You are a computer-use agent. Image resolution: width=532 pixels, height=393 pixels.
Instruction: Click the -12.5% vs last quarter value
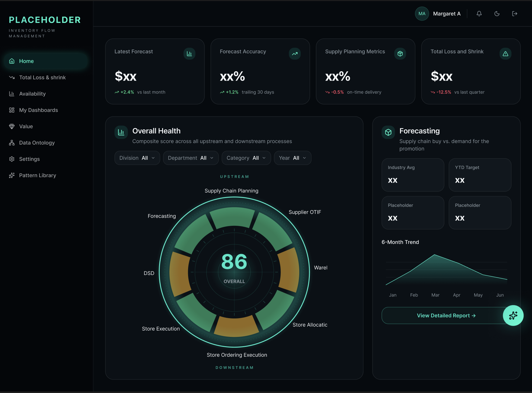(x=444, y=92)
